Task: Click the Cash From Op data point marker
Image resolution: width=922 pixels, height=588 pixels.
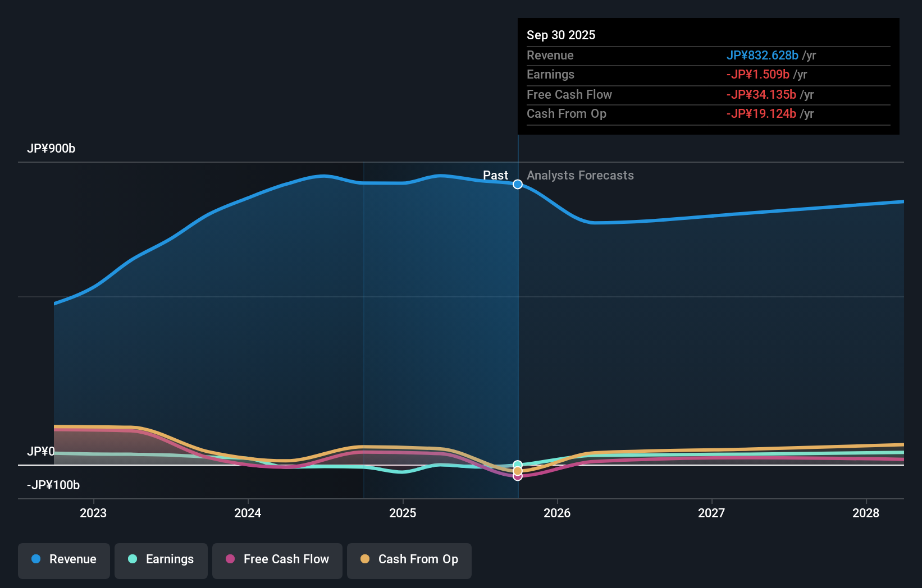Action: pos(518,471)
